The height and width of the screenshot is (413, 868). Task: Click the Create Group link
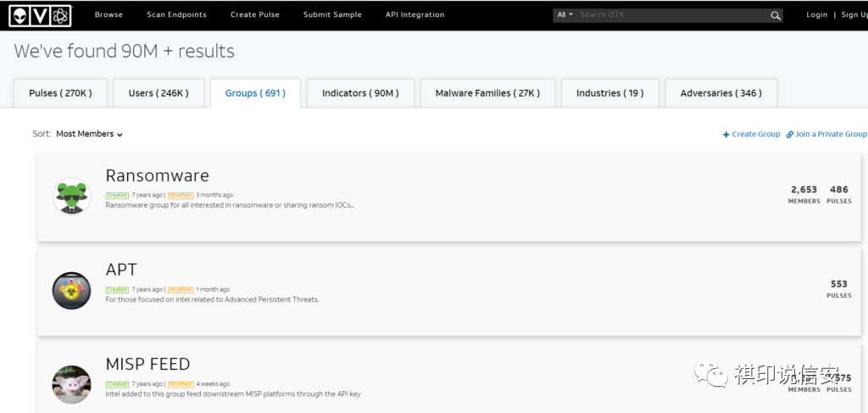tap(756, 135)
